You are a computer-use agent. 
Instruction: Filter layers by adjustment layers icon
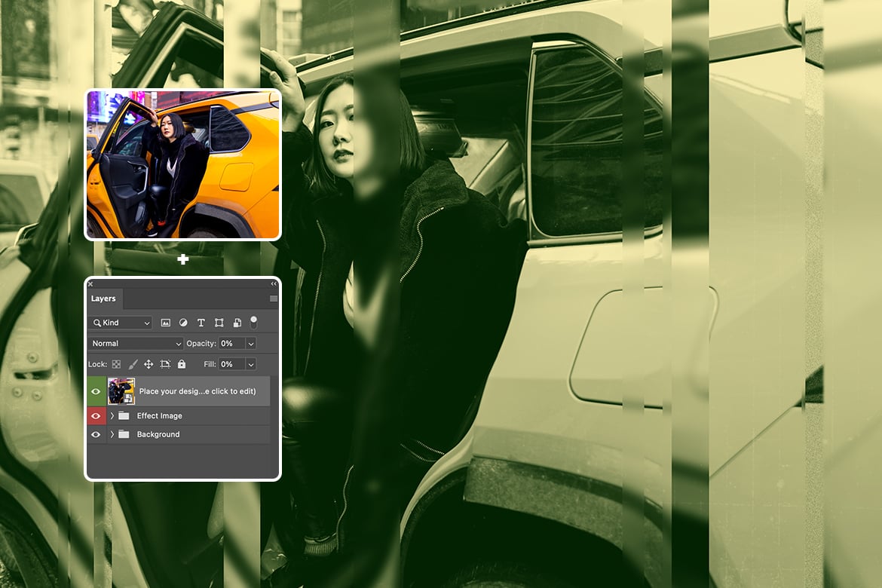[x=183, y=323]
